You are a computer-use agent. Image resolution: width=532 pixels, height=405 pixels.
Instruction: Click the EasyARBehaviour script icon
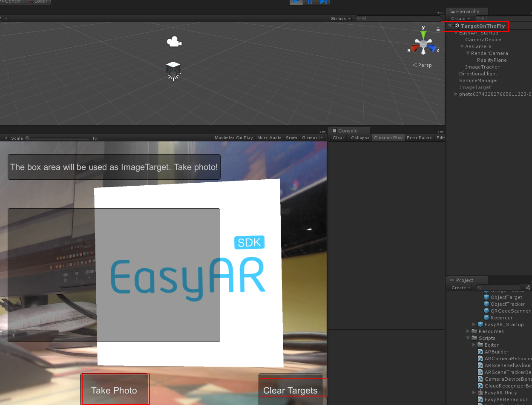click(481, 399)
